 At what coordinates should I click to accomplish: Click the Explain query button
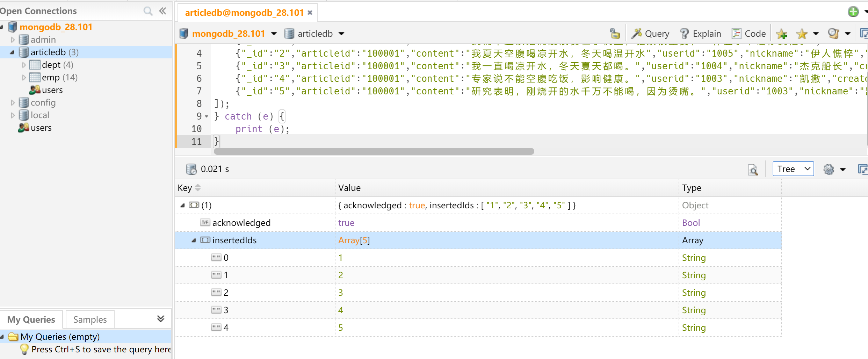pyautogui.click(x=701, y=34)
